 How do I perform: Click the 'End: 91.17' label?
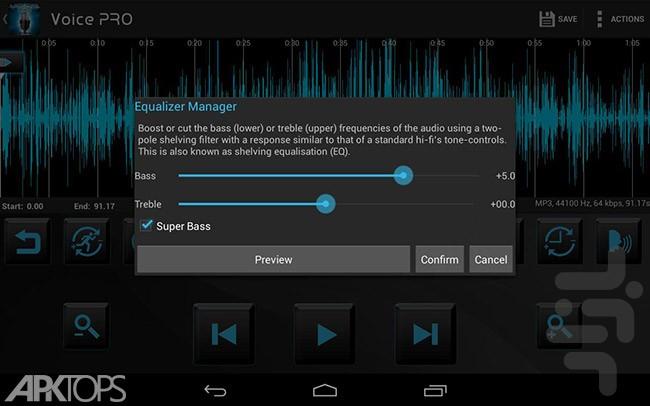pyautogui.click(x=94, y=206)
